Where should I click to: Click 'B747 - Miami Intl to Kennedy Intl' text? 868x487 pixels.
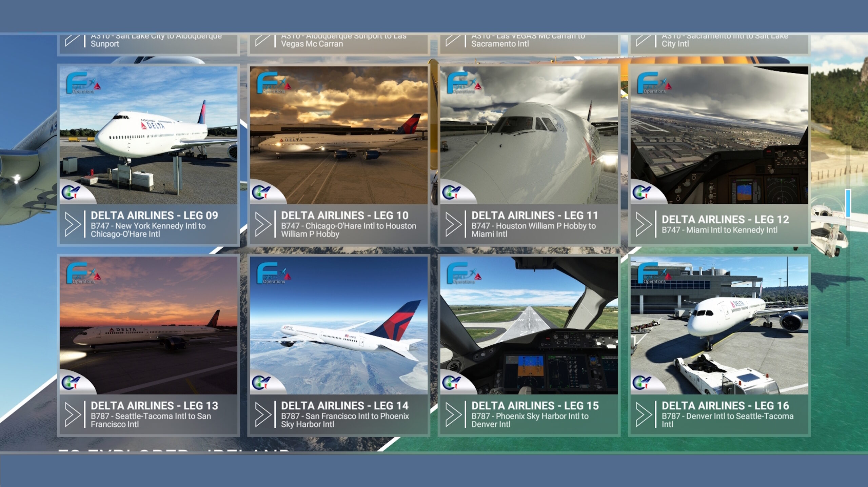[719, 230]
